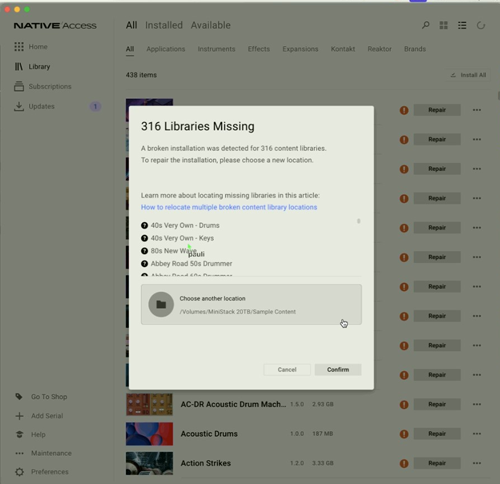Select the Instruments category tab
The width and height of the screenshot is (500, 484).
pyautogui.click(x=216, y=49)
